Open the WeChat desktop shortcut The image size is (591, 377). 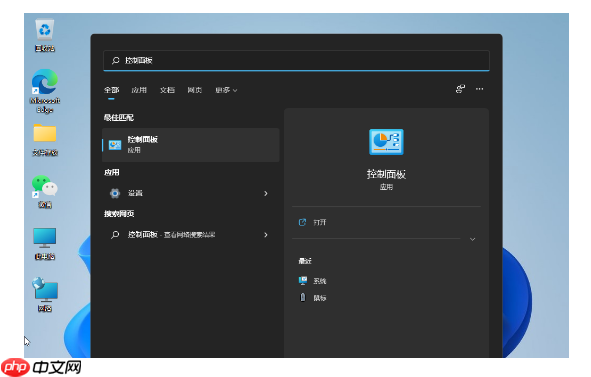coord(45,192)
